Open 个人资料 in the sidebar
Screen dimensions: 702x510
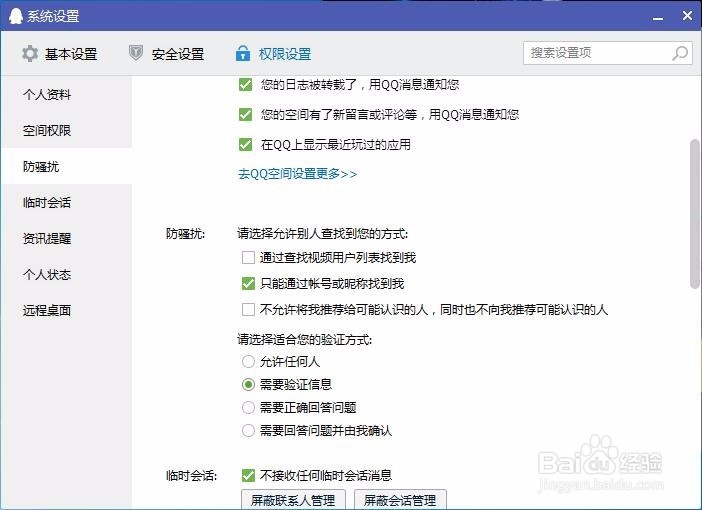point(67,94)
